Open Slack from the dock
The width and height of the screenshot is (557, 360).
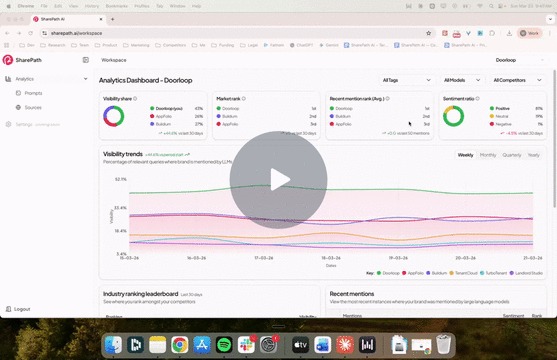[x=246, y=345]
